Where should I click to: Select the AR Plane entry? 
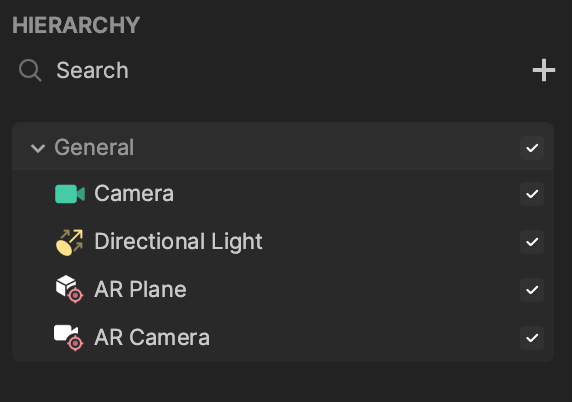point(283,290)
